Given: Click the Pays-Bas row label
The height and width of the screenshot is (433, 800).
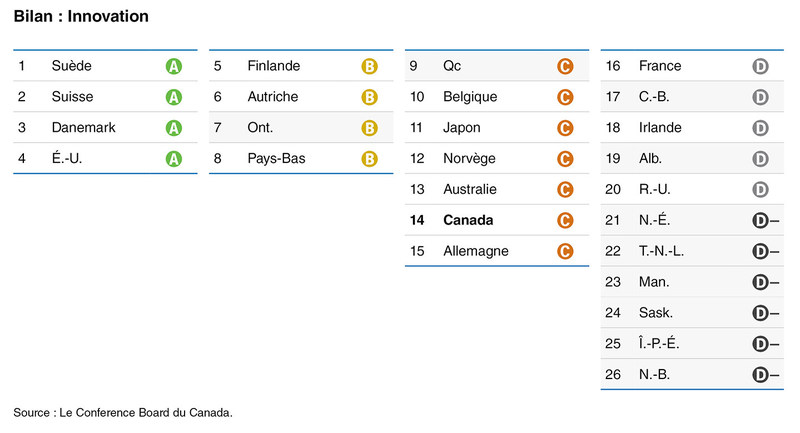Looking at the screenshot, I should 276,159.
